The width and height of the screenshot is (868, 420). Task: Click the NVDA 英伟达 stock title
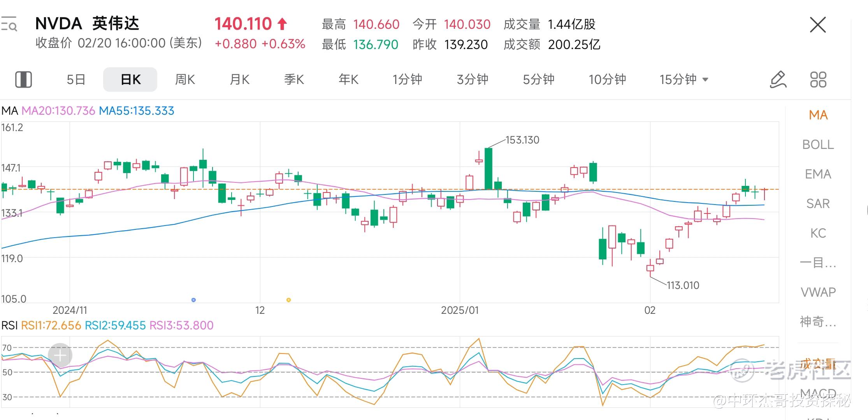tap(87, 24)
